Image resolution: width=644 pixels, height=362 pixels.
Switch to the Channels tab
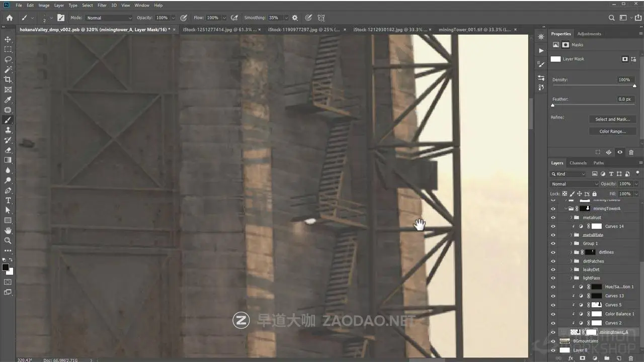tap(578, 163)
